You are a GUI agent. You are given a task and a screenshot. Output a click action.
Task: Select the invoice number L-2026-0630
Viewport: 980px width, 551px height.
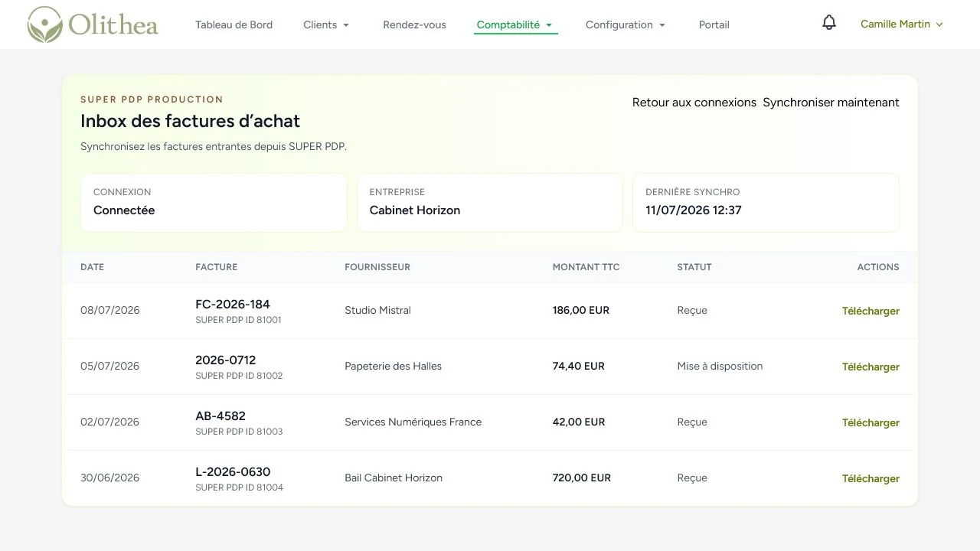pos(233,471)
